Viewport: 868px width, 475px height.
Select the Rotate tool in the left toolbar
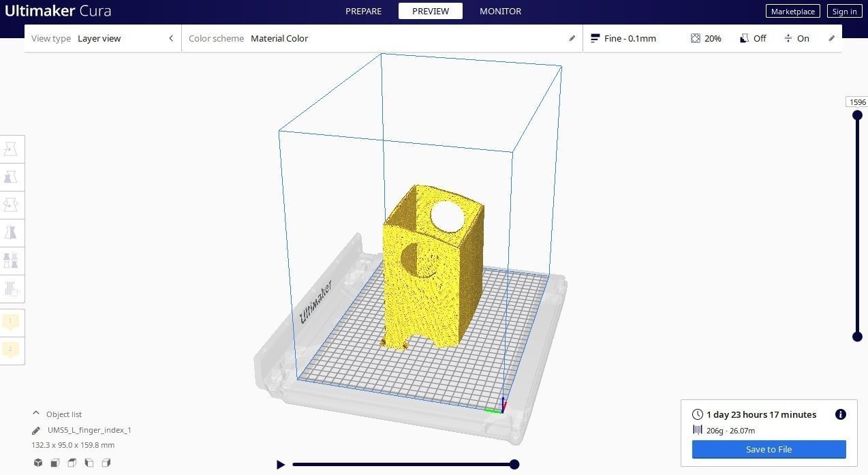(x=11, y=204)
